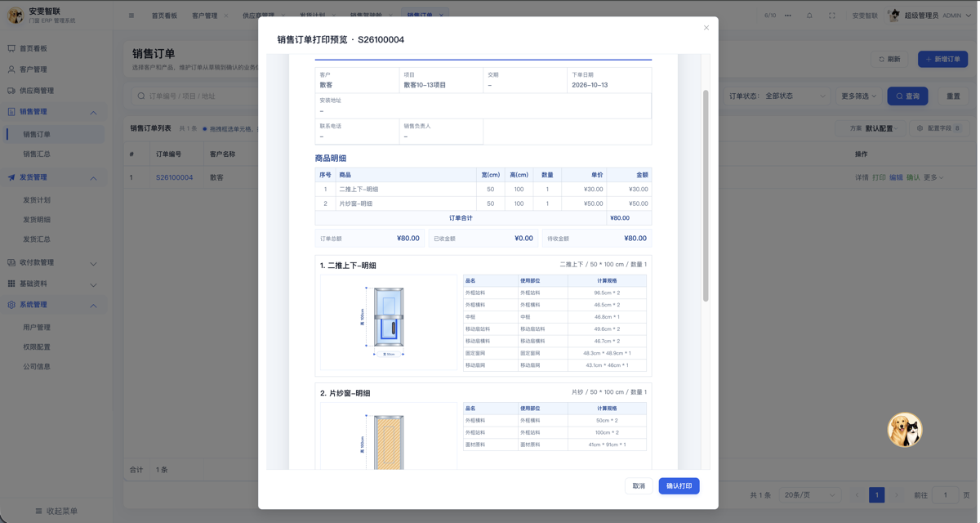This screenshot has width=980, height=523.
Task: Open the 订单状态 全部状态 dropdown
Action: click(x=777, y=96)
